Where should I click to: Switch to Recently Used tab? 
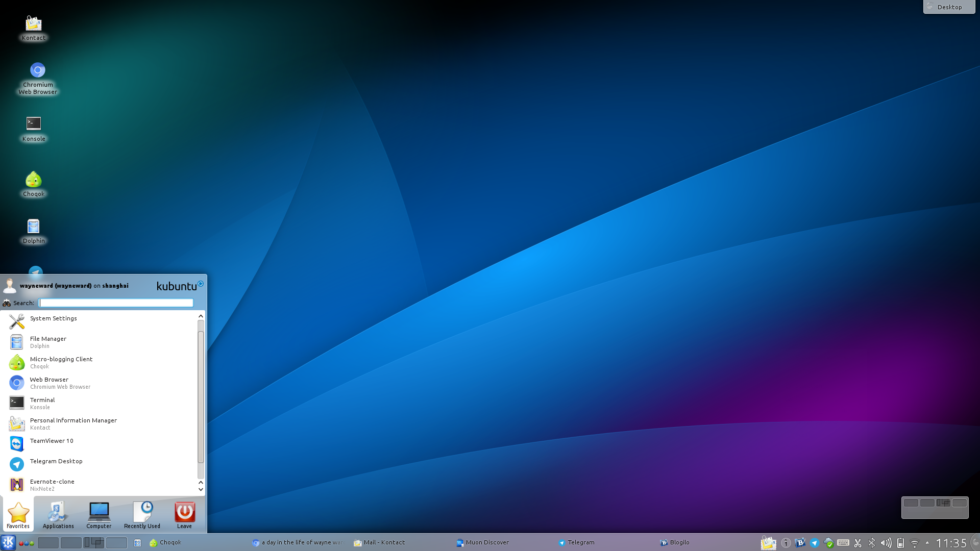tap(142, 515)
